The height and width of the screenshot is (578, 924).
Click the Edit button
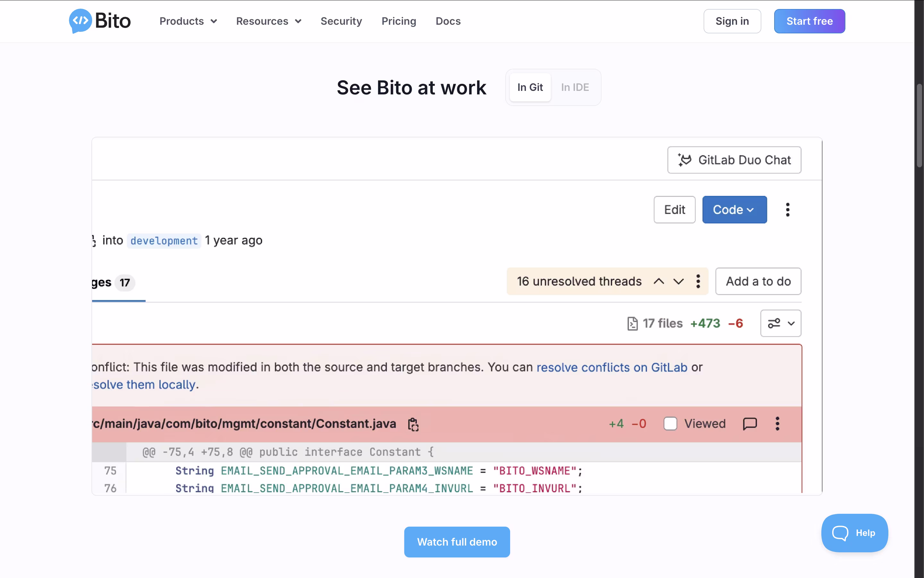click(675, 209)
